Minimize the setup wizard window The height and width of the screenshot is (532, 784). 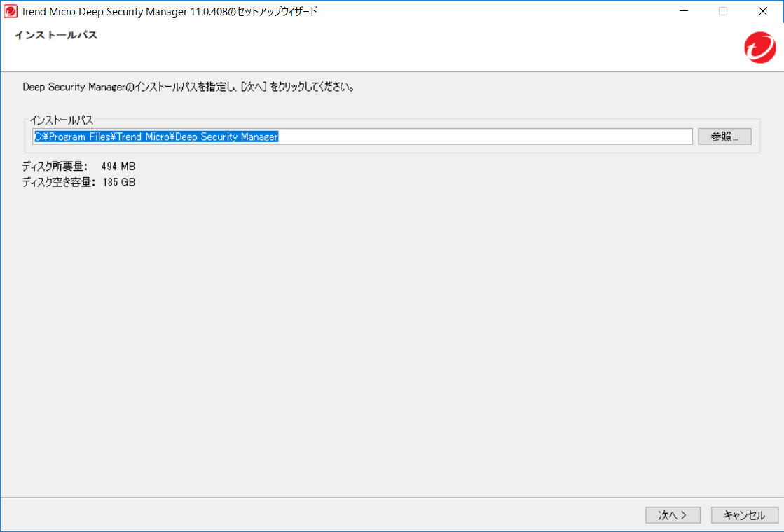click(684, 11)
